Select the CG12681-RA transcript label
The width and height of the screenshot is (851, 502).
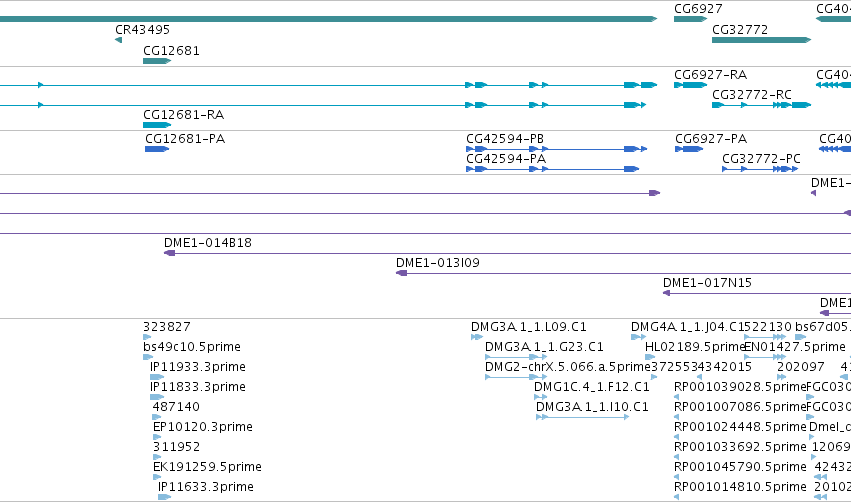pos(183,115)
